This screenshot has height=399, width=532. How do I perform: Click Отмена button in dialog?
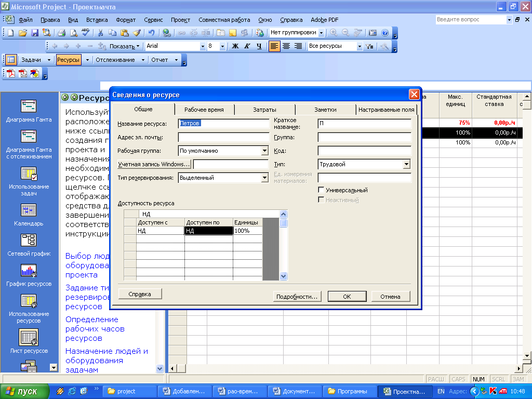(390, 297)
